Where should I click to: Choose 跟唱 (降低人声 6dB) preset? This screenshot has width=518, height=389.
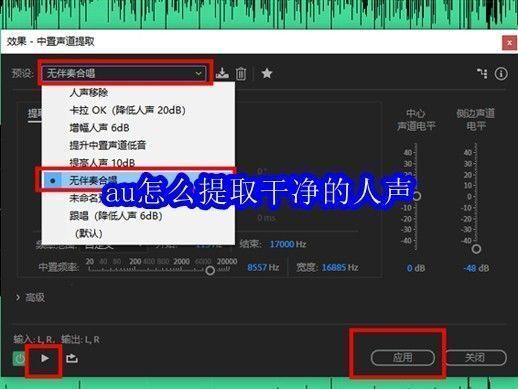[138, 216]
